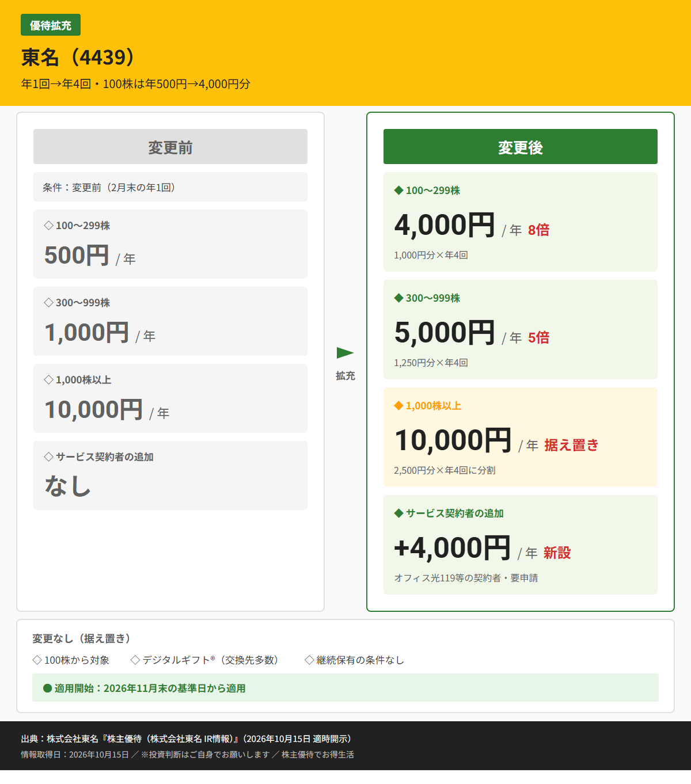This screenshot has width=691, height=784.
Task: Click the 1,000円 value in 変更前
Action: 87,332
